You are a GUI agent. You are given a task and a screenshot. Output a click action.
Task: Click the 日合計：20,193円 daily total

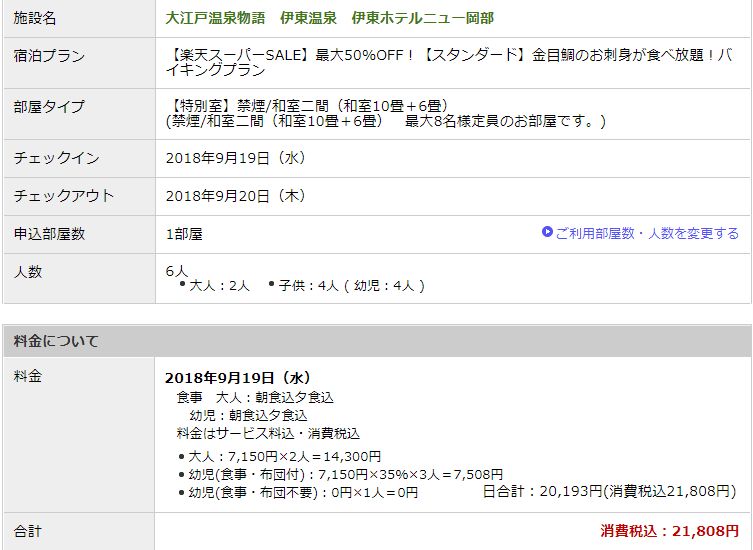tap(609, 491)
